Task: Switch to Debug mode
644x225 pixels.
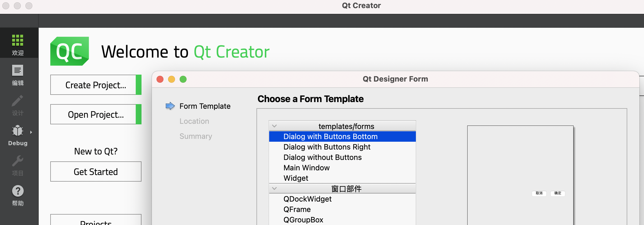Action: click(18, 135)
